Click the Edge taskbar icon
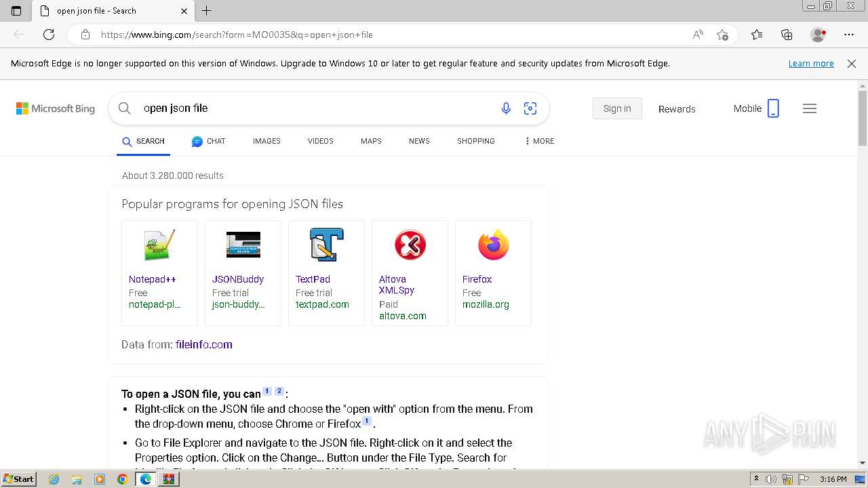The width and height of the screenshot is (868, 488). coord(145,479)
